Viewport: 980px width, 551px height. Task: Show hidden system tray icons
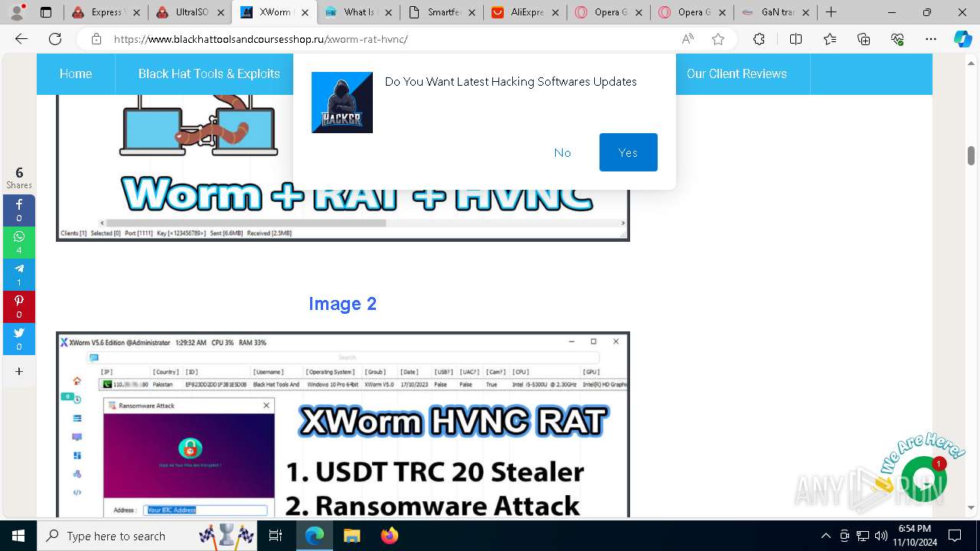825,536
